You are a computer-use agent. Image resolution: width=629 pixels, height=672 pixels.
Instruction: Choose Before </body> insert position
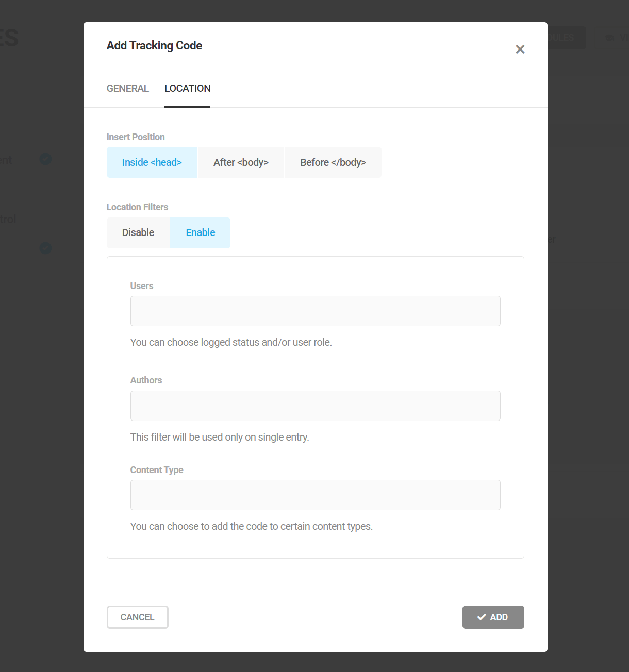click(x=333, y=162)
